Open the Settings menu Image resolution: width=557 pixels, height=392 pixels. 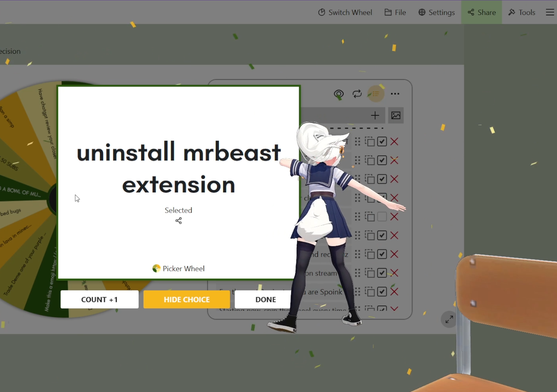437,12
